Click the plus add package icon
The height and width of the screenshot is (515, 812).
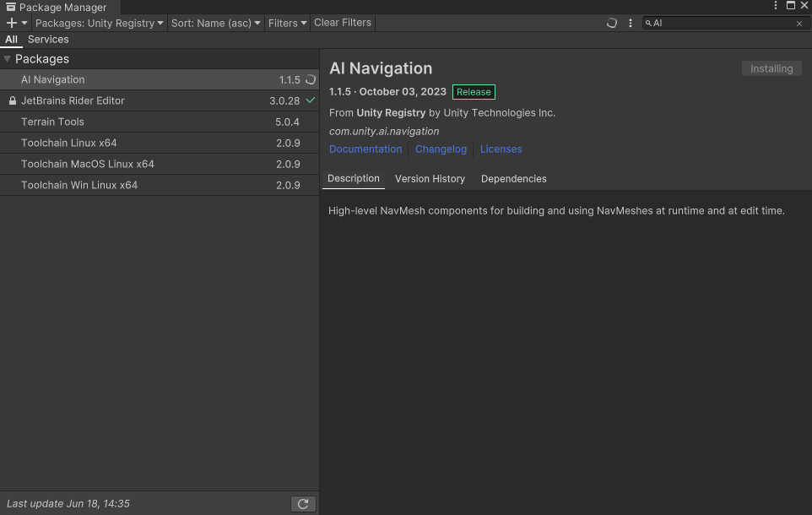pyautogui.click(x=11, y=23)
